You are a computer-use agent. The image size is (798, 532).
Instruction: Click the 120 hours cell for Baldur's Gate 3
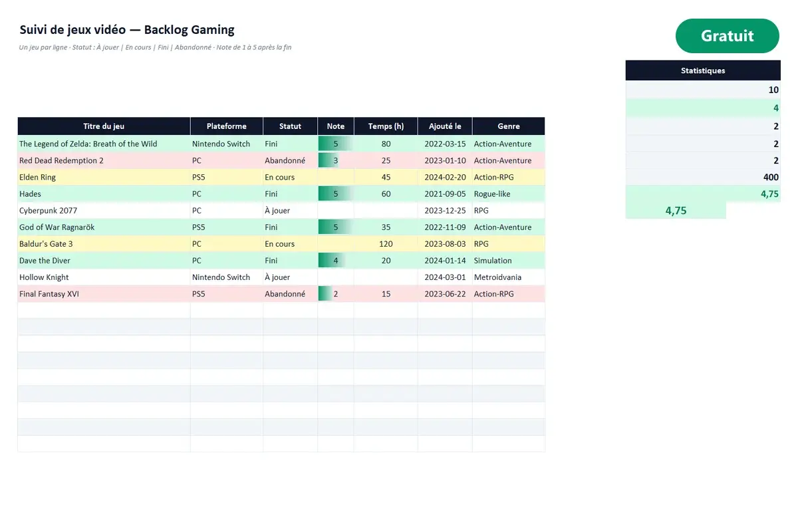[386, 244]
